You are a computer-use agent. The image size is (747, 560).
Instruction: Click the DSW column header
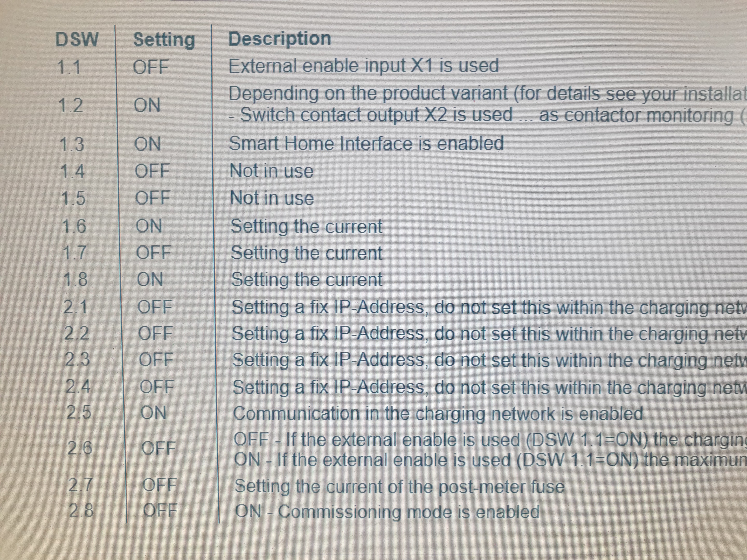[77, 39]
